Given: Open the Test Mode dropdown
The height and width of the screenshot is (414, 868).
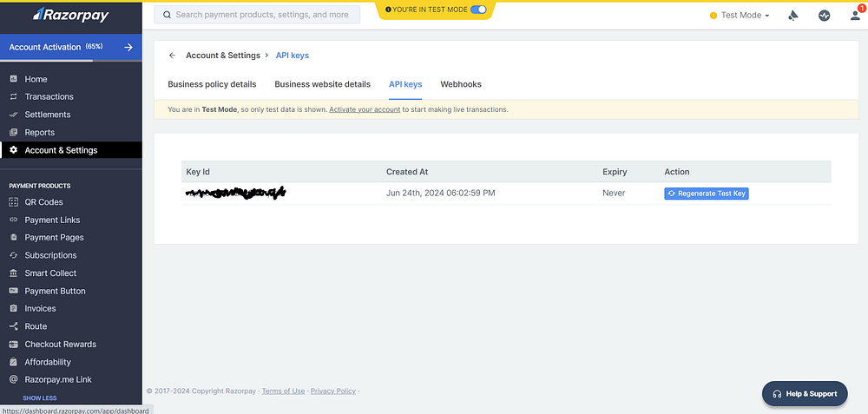Looking at the screenshot, I should tap(740, 16).
